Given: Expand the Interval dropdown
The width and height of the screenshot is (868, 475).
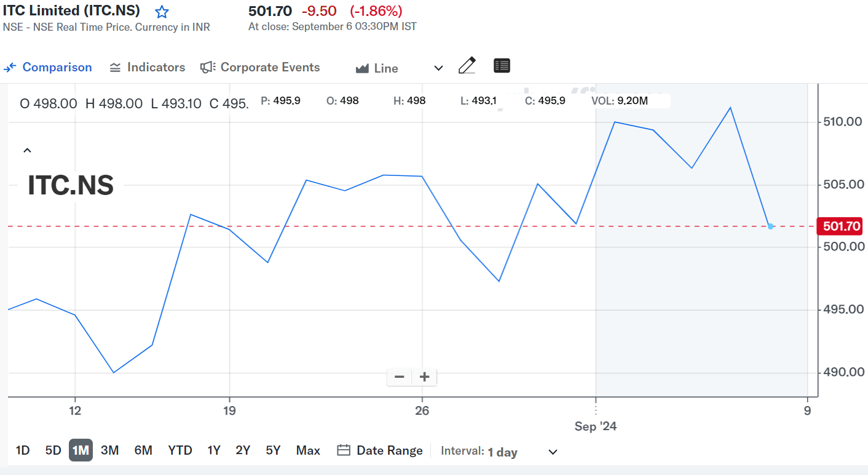Looking at the screenshot, I should pyautogui.click(x=552, y=452).
